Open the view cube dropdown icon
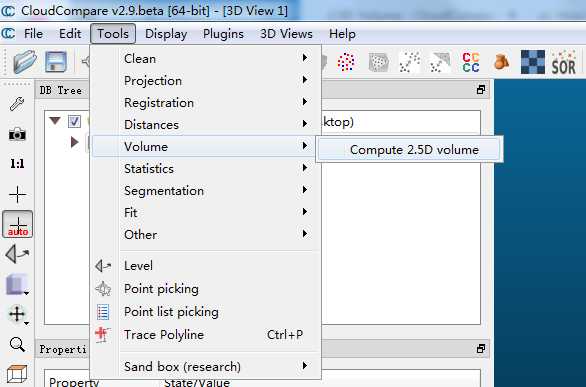Screen dimensions: 586x387 point(17,285)
